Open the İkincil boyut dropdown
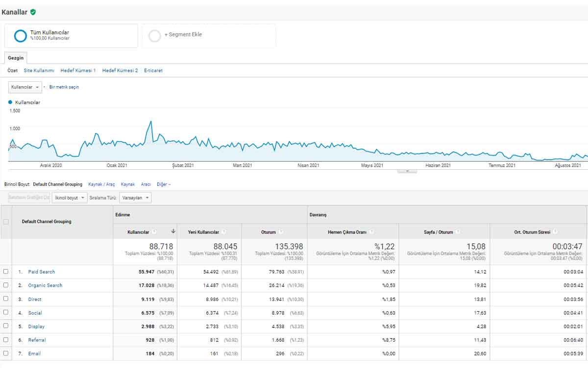588x392 pixels. click(x=70, y=198)
